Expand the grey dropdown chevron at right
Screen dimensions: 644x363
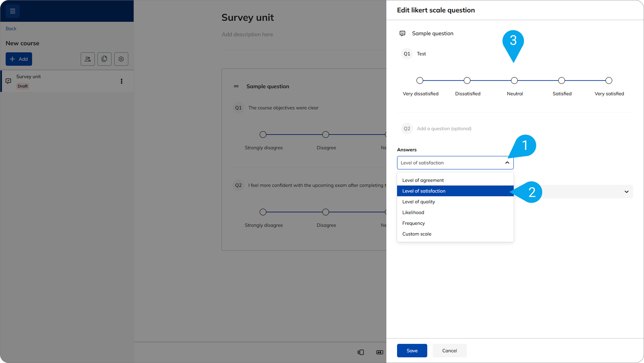coord(626,192)
